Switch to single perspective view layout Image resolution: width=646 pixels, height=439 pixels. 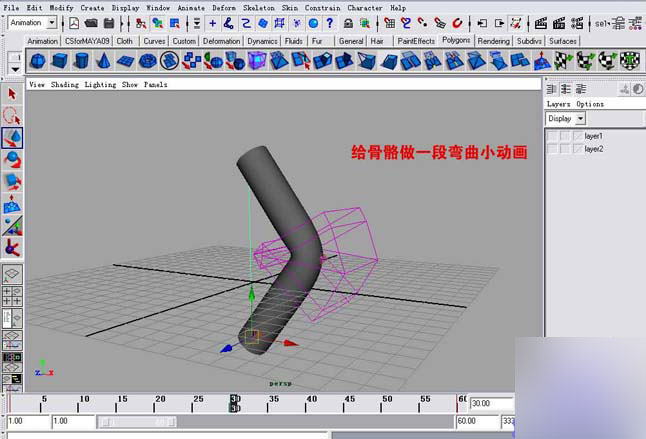pos(12,274)
